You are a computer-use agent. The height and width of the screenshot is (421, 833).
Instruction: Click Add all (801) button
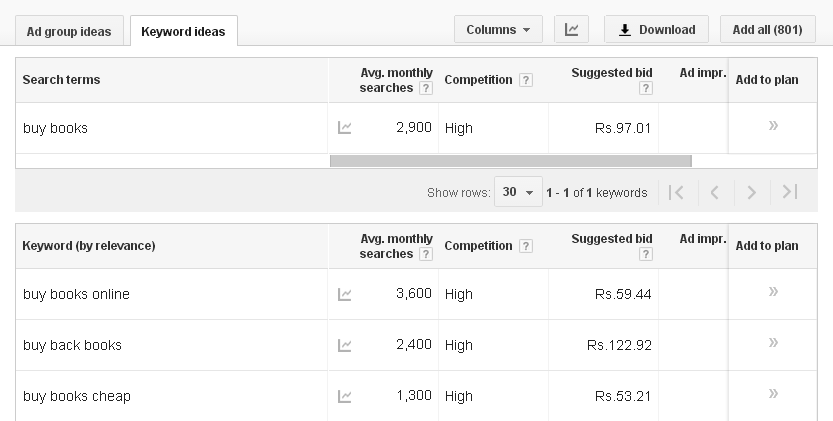[767, 29]
